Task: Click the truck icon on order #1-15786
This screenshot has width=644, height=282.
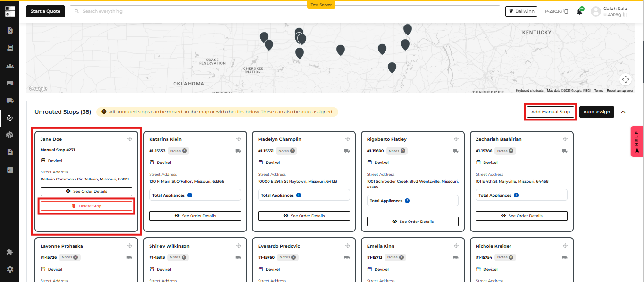Action: [565, 151]
